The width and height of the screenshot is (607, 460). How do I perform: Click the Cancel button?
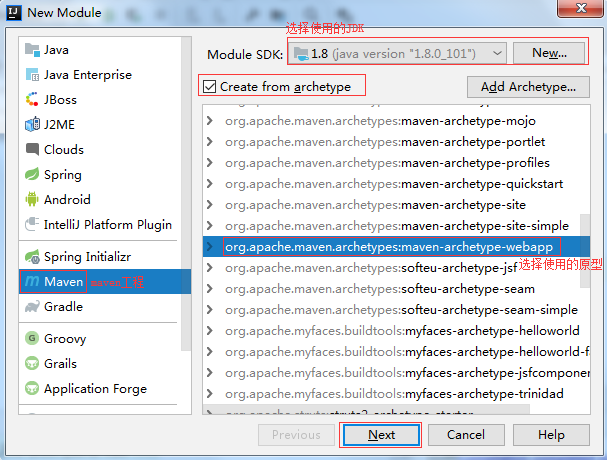tap(466, 435)
